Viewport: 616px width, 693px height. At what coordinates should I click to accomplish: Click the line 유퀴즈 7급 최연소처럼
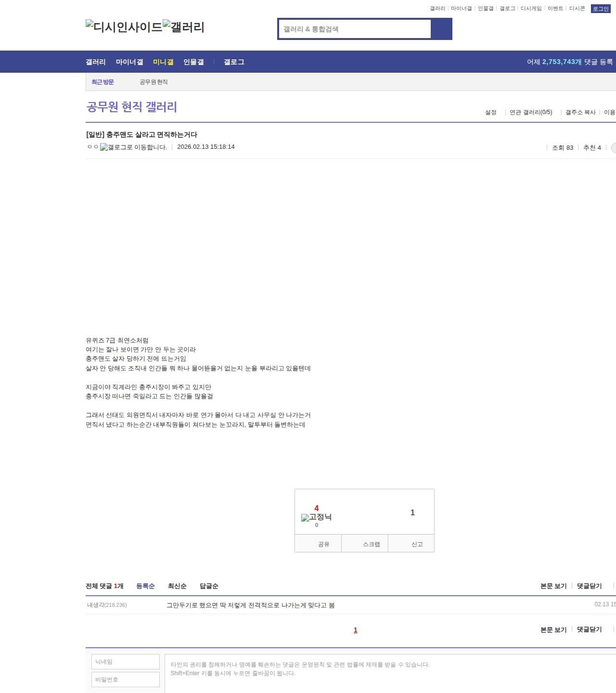[117, 340]
